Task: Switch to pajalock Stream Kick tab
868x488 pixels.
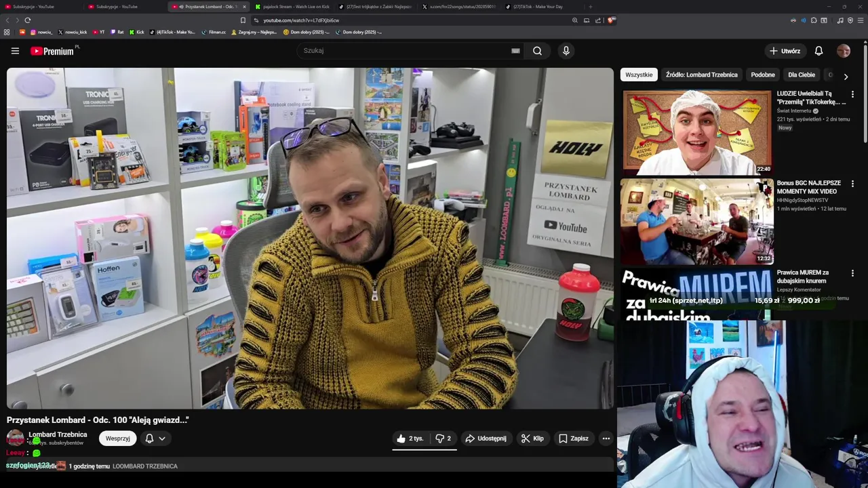Action: (x=292, y=7)
